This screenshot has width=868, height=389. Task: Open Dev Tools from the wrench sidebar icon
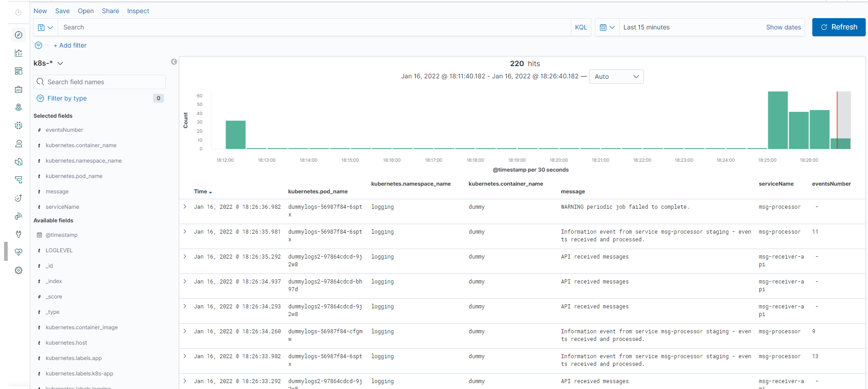click(19, 234)
